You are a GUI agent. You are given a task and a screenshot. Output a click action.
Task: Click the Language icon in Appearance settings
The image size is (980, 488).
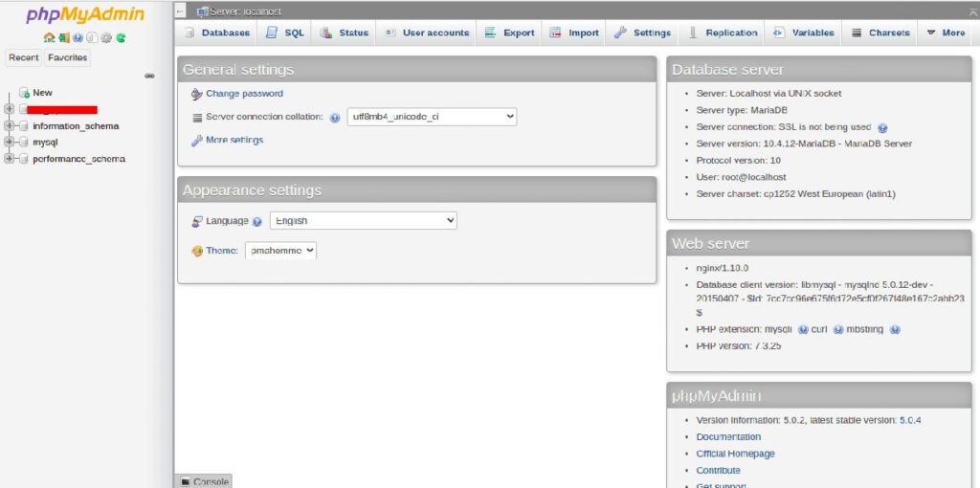pos(197,221)
